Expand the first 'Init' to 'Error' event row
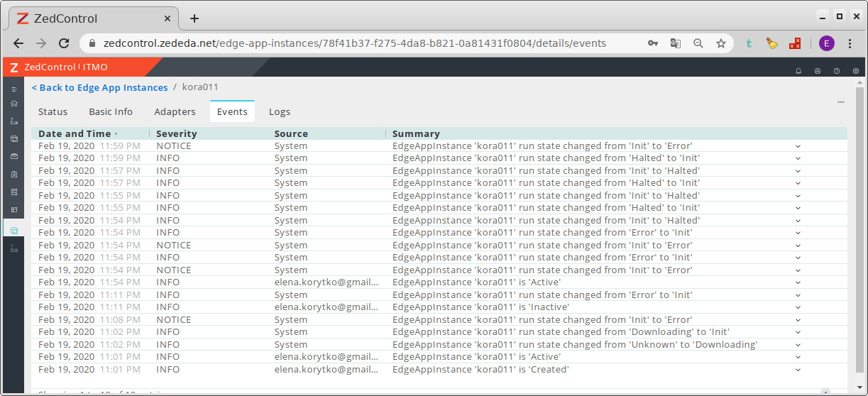868x396 pixels. tap(798, 146)
